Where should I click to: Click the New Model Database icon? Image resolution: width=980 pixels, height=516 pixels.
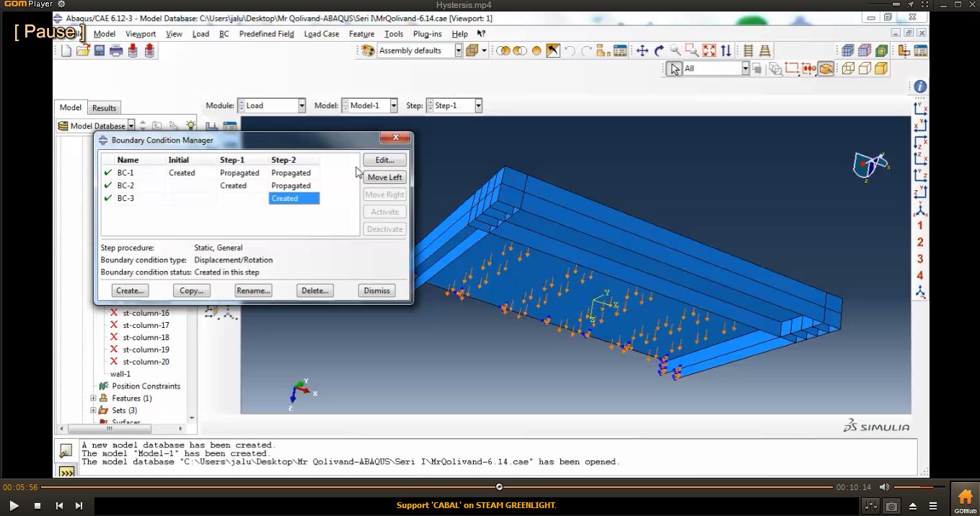coord(67,50)
